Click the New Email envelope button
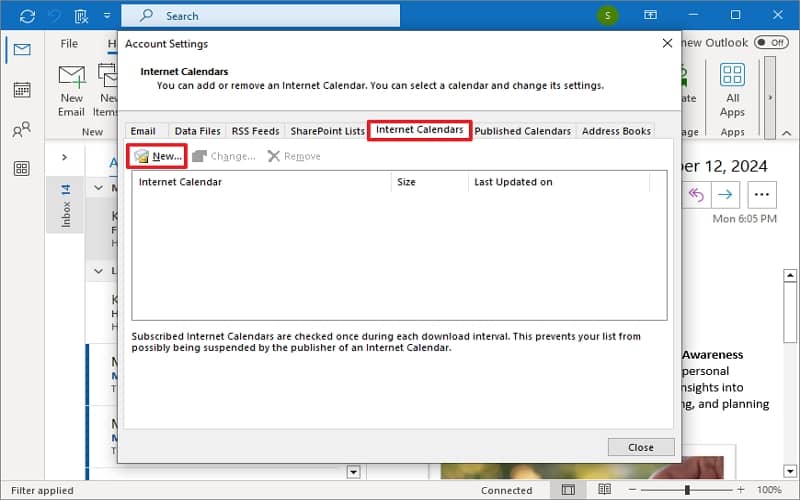 coord(71,91)
